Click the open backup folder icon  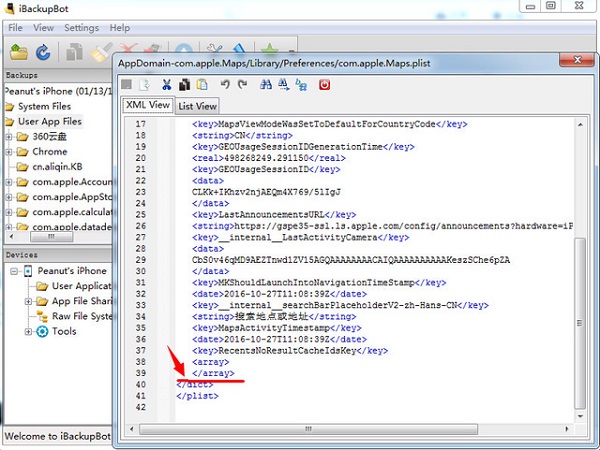click(x=19, y=52)
